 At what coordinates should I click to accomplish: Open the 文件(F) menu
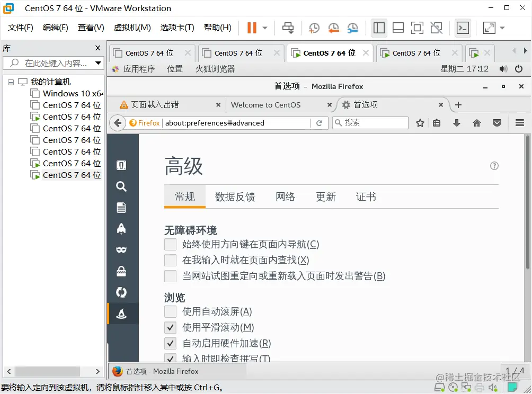click(x=20, y=28)
